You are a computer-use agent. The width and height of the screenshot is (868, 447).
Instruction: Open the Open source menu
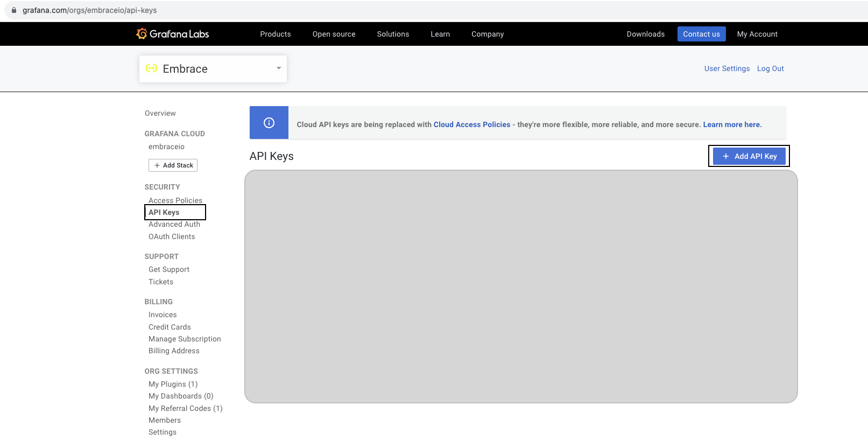pos(334,34)
